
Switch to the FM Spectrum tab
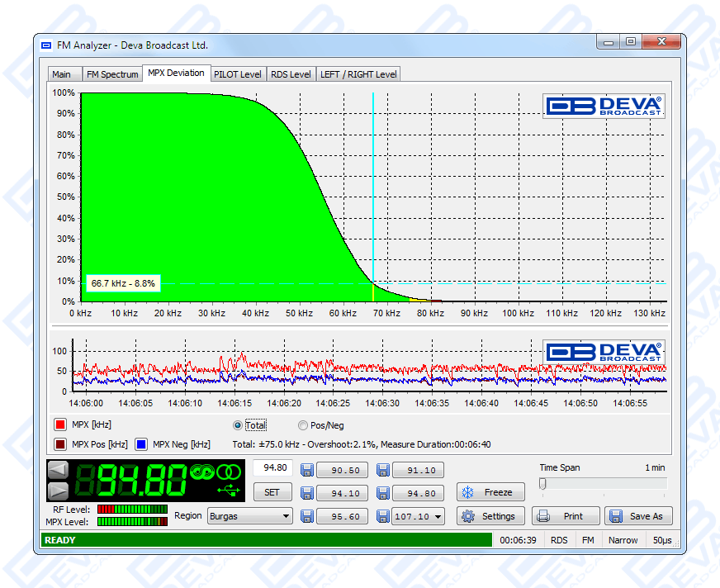coord(112,74)
